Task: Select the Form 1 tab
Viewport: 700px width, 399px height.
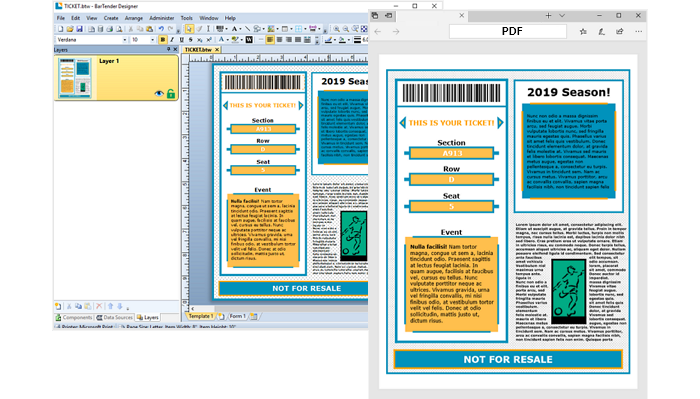Action: pos(237,316)
